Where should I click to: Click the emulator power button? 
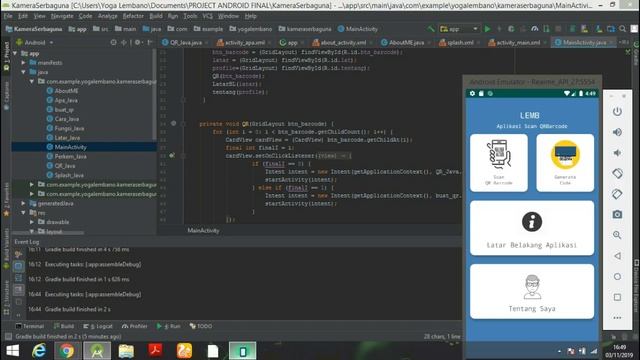(617, 111)
